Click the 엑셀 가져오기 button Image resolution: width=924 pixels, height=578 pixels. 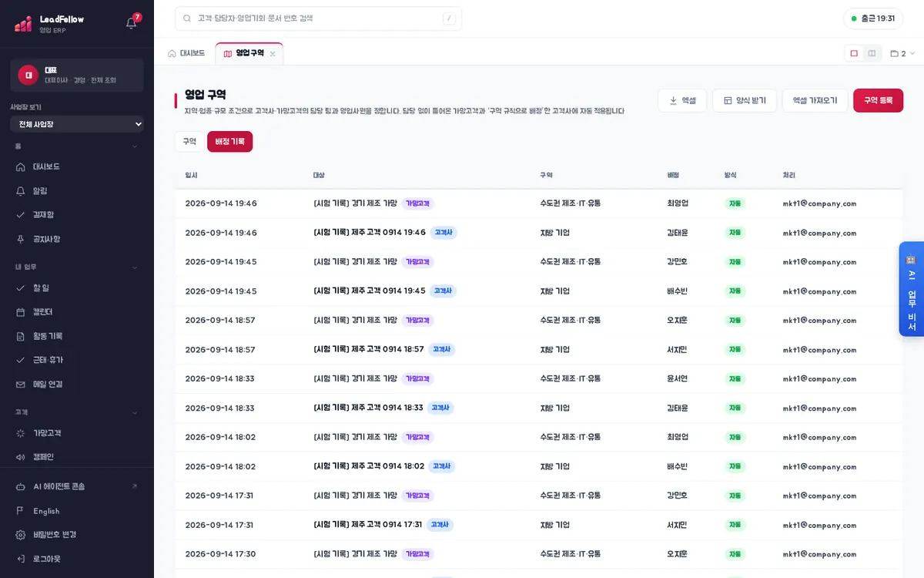tap(815, 100)
